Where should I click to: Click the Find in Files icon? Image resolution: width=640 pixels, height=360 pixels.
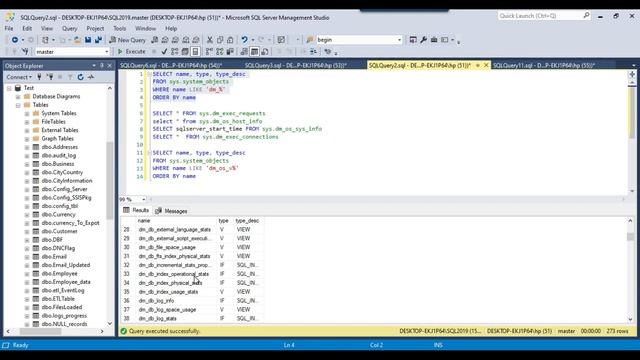(x=310, y=40)
